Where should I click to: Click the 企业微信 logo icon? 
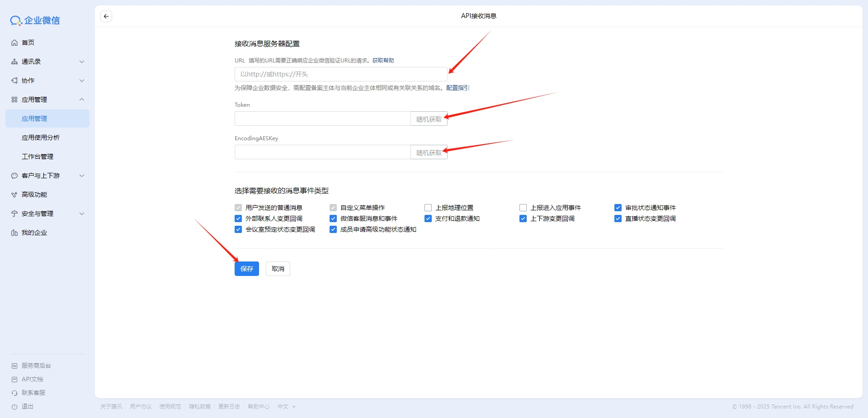click(x=16, y=21)
